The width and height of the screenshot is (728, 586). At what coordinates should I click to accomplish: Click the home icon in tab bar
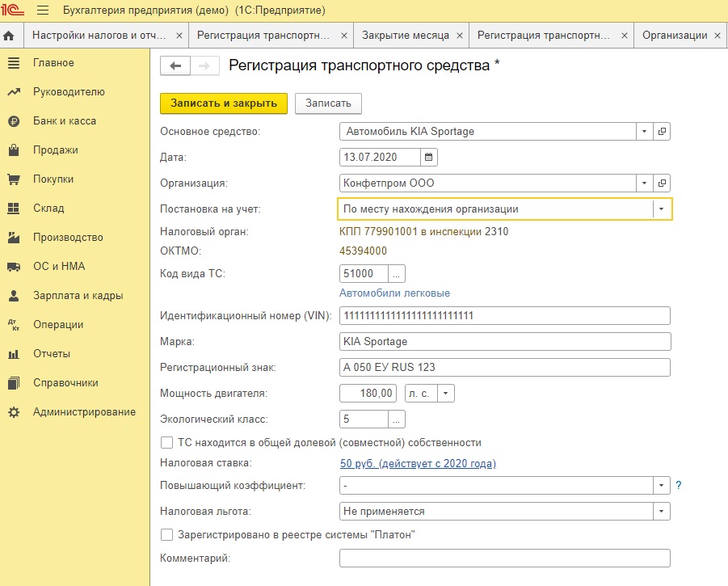click(x=10, y=36)
